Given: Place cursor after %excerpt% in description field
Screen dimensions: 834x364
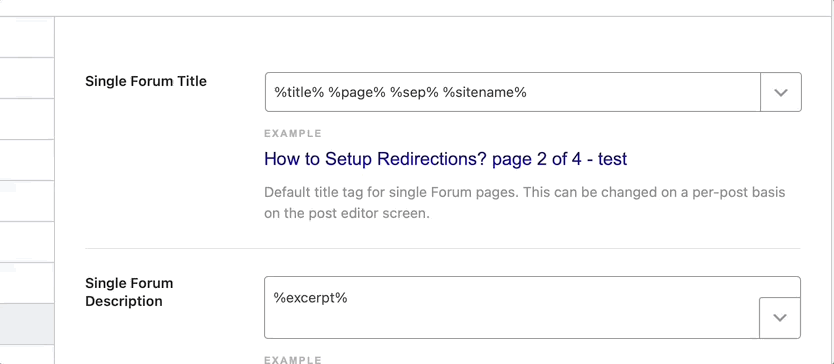Looking at the screenshot, I should click(348, 298).
